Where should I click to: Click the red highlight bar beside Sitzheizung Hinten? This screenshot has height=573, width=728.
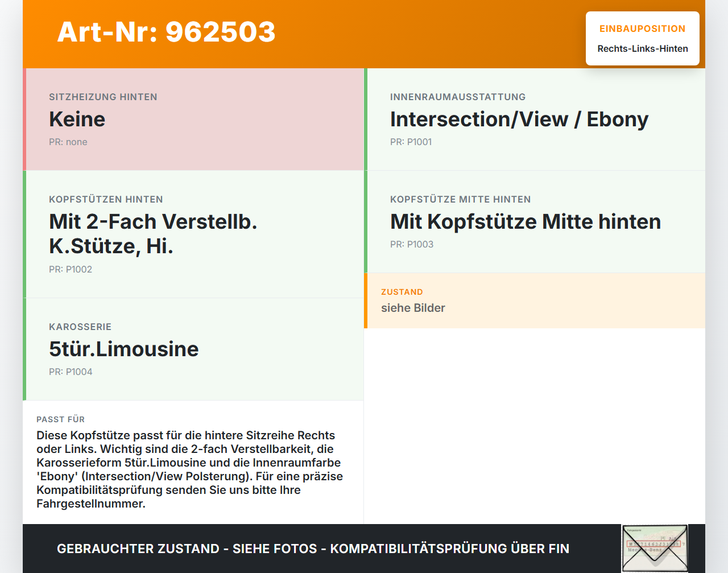pyautogui.click(x=24, y=119)
